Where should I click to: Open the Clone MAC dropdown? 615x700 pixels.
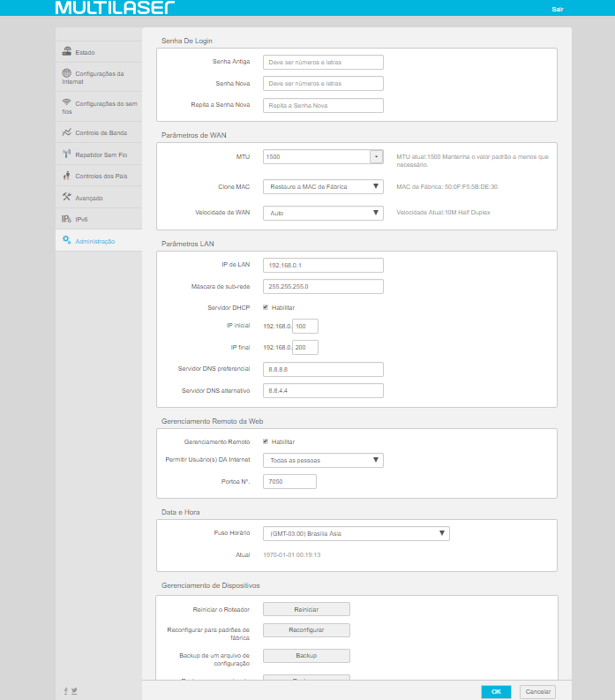[x=323, y=186]
